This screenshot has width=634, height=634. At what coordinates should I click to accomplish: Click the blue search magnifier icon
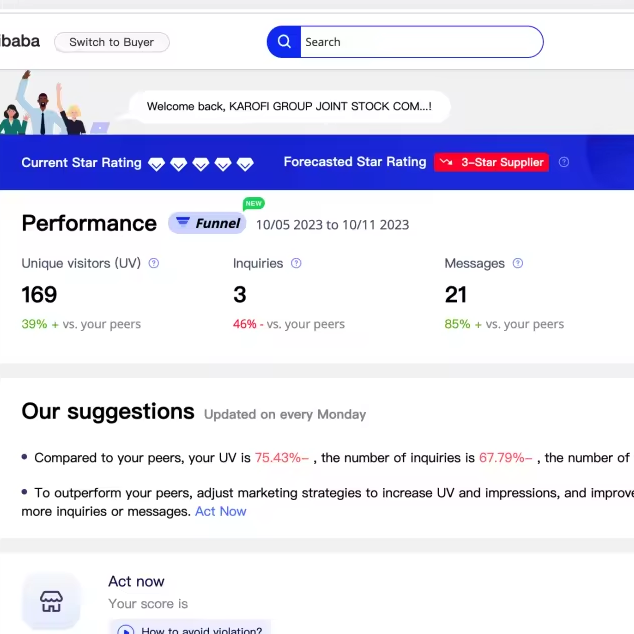284,42
